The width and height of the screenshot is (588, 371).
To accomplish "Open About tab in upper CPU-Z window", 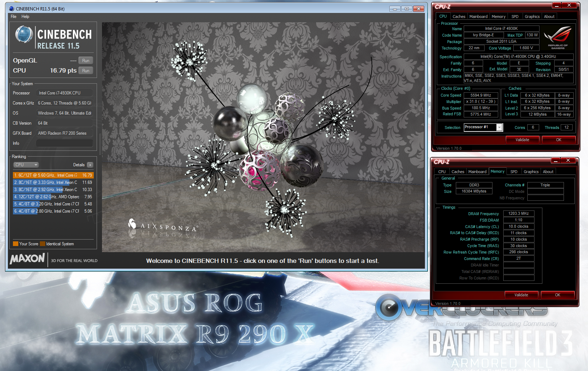I will (x=549, y=17).
